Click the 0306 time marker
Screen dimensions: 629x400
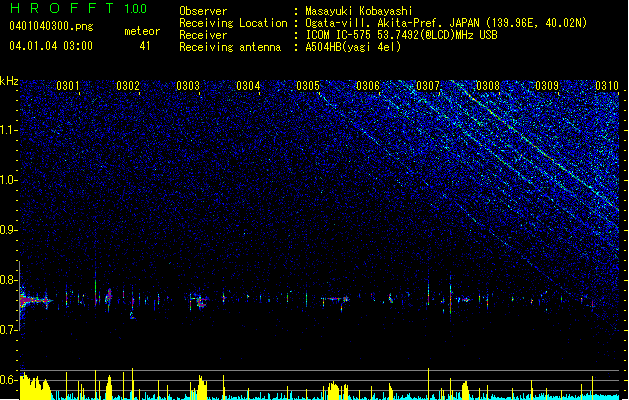tap(368, 86)
